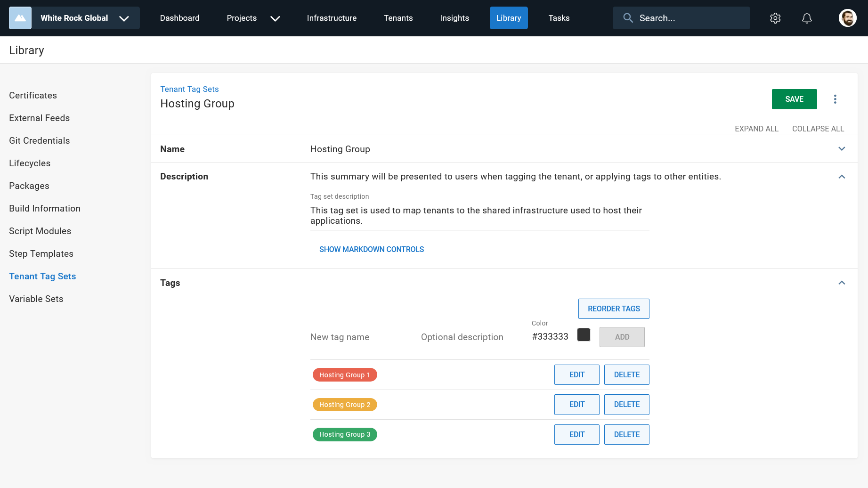The height and width of the screenshot is (488, 868).
Task: Open the White Rock Global space switcher chevron
Action: [x=124, y=18]
